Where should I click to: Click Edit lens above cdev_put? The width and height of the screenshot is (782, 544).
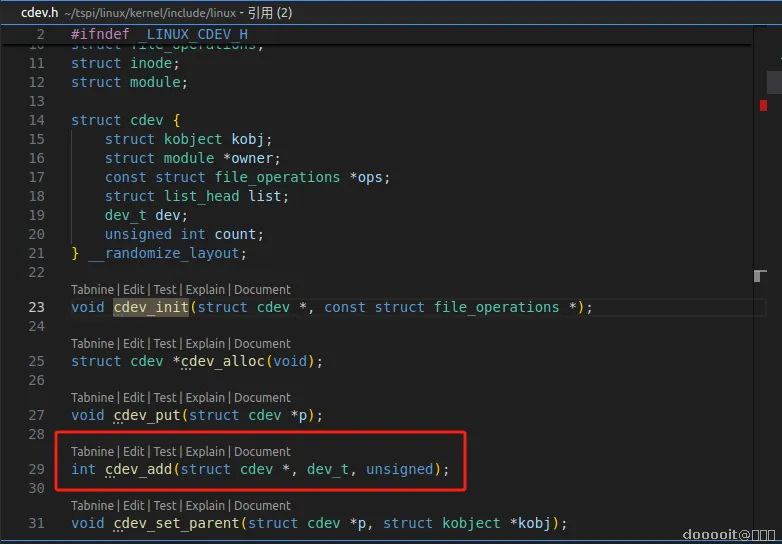[134, 397]
